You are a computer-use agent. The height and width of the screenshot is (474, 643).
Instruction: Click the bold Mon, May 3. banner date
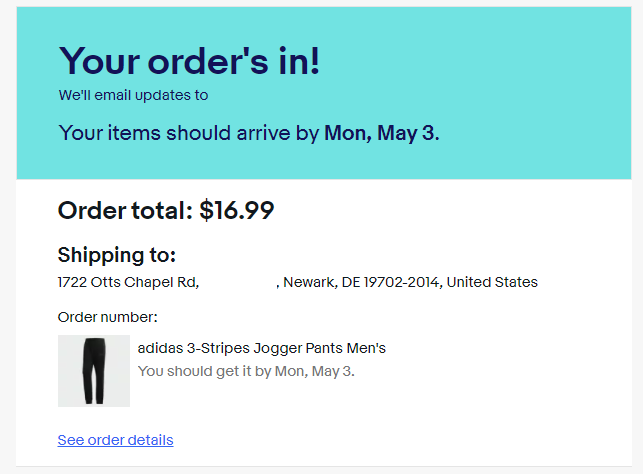[382, 133]
